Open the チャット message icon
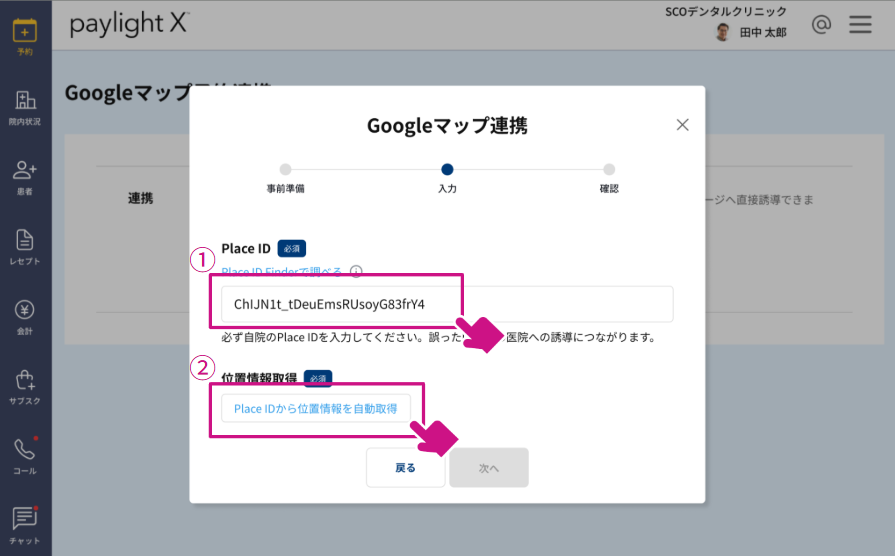Image resolution: width=895 pixels, height=556 pixels. click(25, 519)
